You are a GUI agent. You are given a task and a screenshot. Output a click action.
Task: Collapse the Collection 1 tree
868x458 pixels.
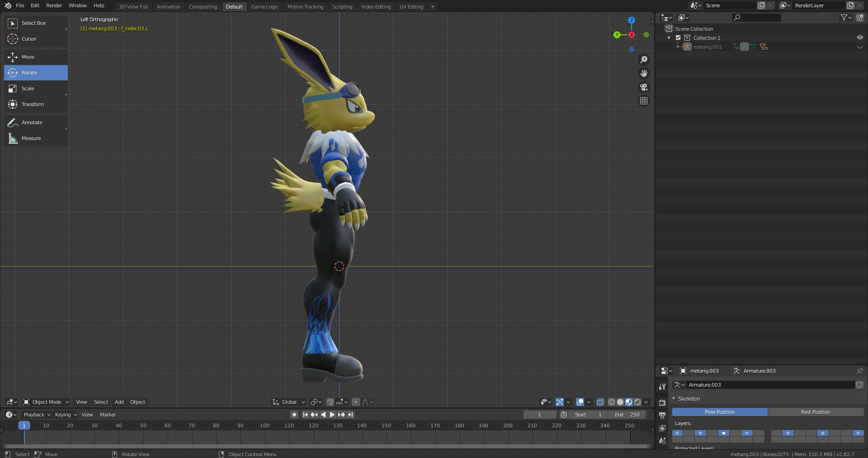669,38
